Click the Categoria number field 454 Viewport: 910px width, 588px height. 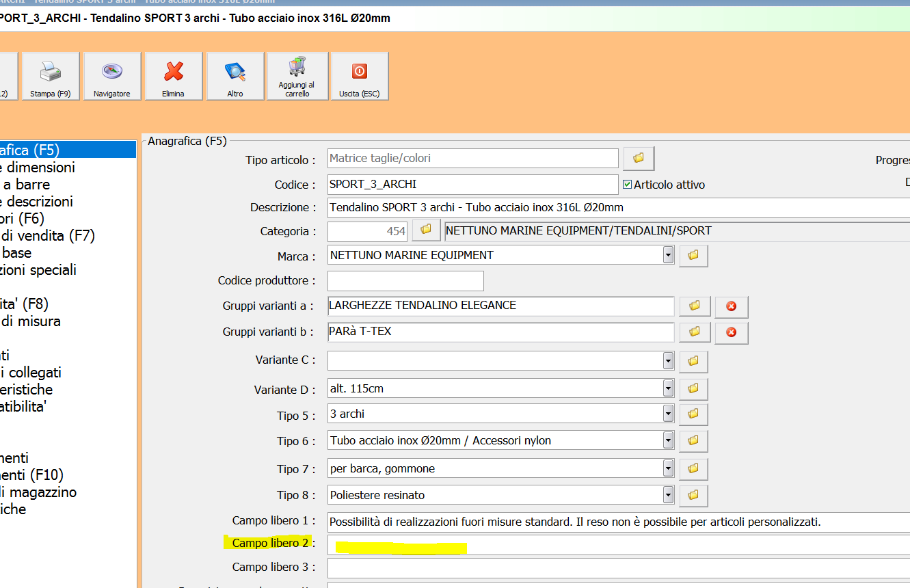(x=368, y=231)
